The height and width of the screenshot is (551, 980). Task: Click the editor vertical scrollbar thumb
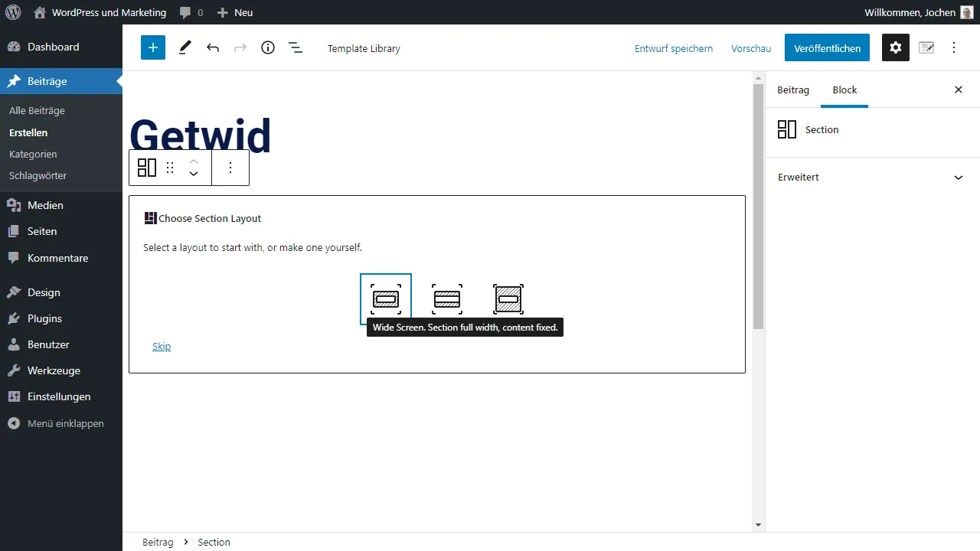759,207
